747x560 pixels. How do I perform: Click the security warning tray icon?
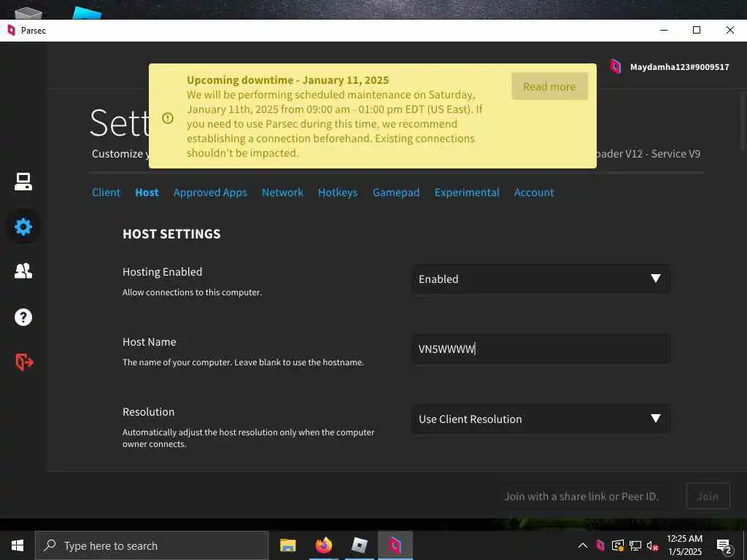coord(618,545)
